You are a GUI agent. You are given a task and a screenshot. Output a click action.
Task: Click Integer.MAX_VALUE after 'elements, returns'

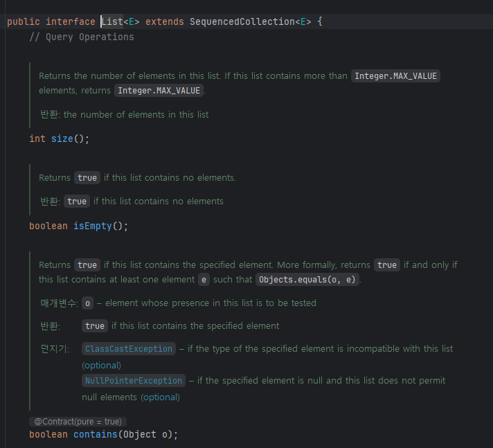click(x=159, y=91)
